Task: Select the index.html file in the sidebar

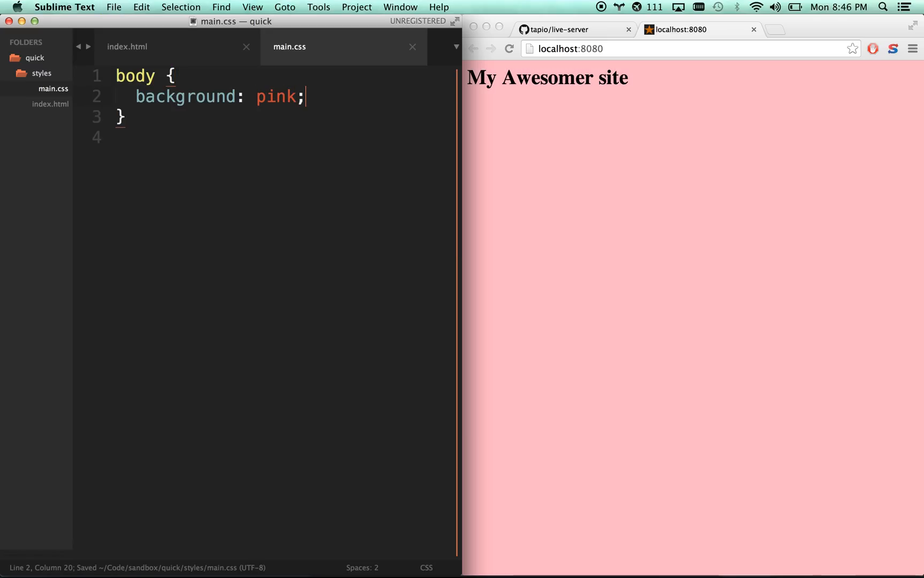Action: (51, 104)
